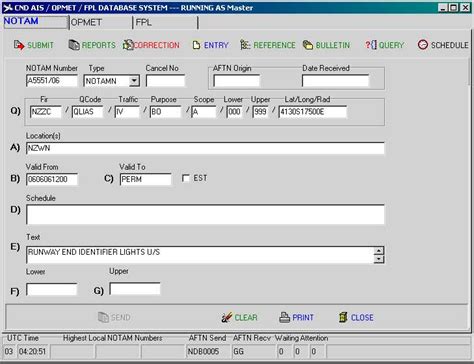Click the QUERY toolbar icon
The width and height of the screenshot is (474, 364).
(371, 45)
